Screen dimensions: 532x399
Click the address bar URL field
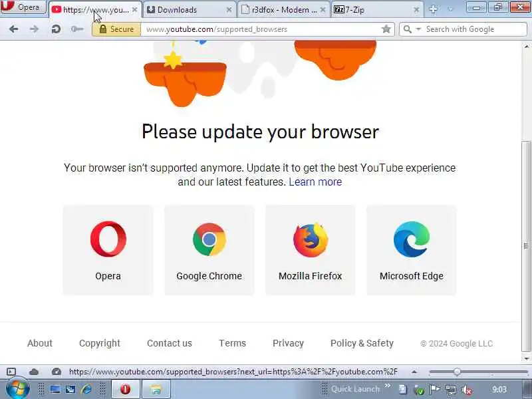click(261, 29)
